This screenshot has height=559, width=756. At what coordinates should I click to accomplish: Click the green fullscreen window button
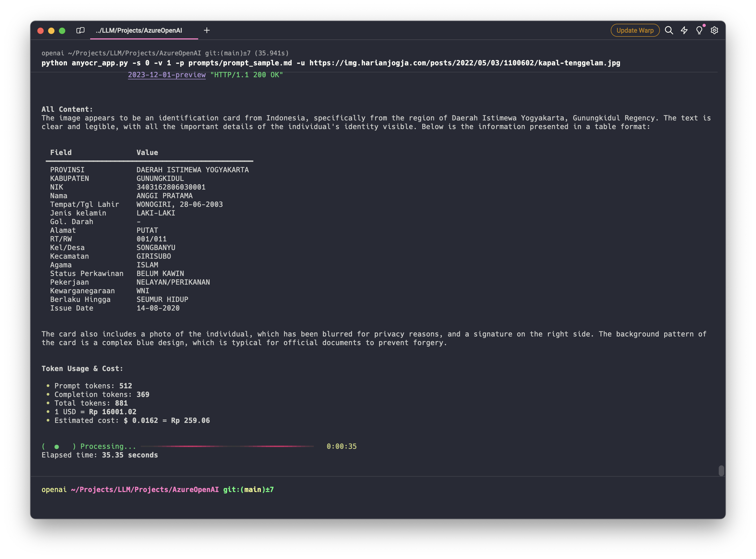pos(62,31)
